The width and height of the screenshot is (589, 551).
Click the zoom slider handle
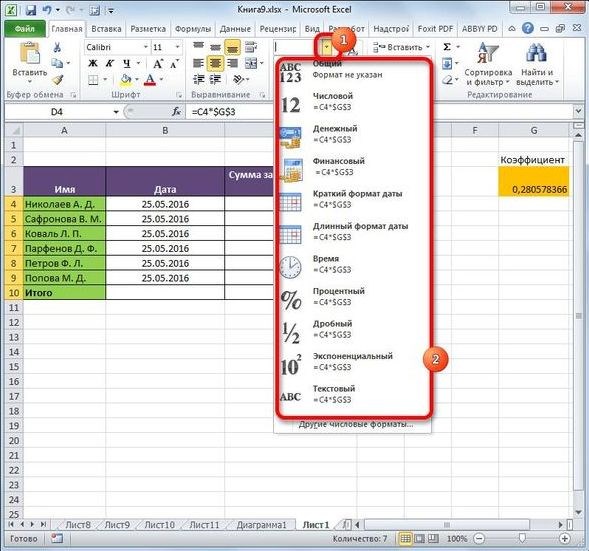[522, 539]
